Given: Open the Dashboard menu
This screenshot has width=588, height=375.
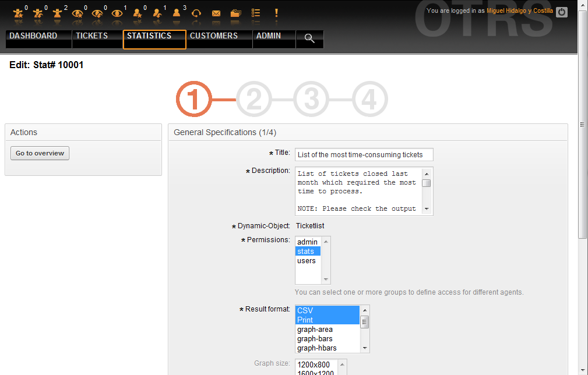Looking at the screenshot, I should [34, 36].
